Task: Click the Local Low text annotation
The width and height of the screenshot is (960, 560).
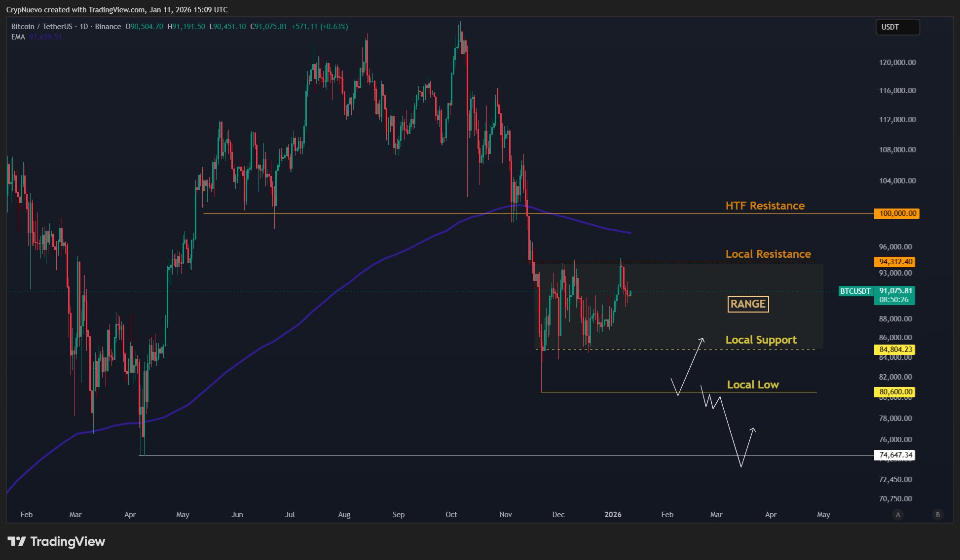Action: [x=753, y=385]
